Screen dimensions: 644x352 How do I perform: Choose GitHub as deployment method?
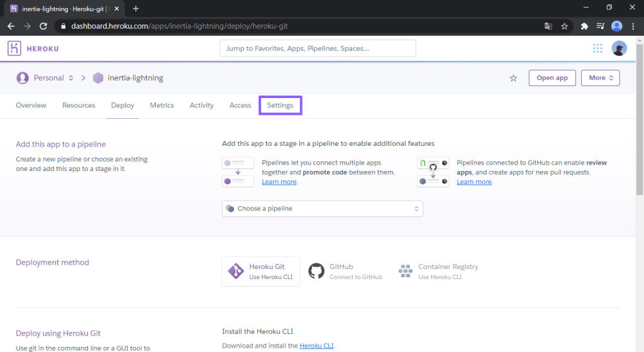[x=346, y=272]
